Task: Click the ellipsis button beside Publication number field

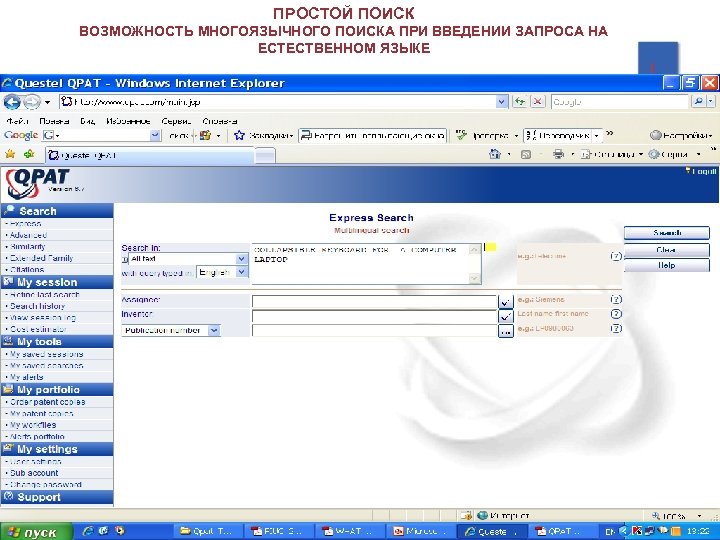Action: [506, 331]
